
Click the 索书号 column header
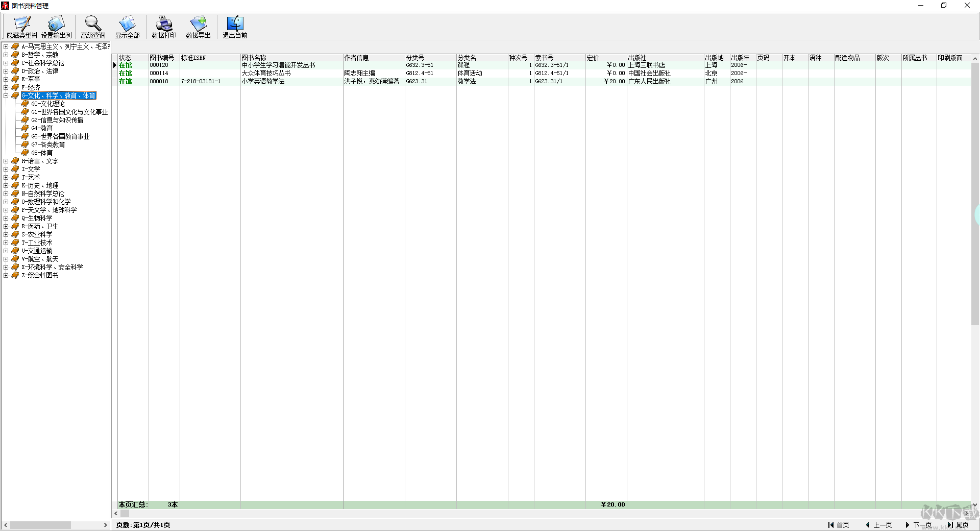click(x=559, y=58)
